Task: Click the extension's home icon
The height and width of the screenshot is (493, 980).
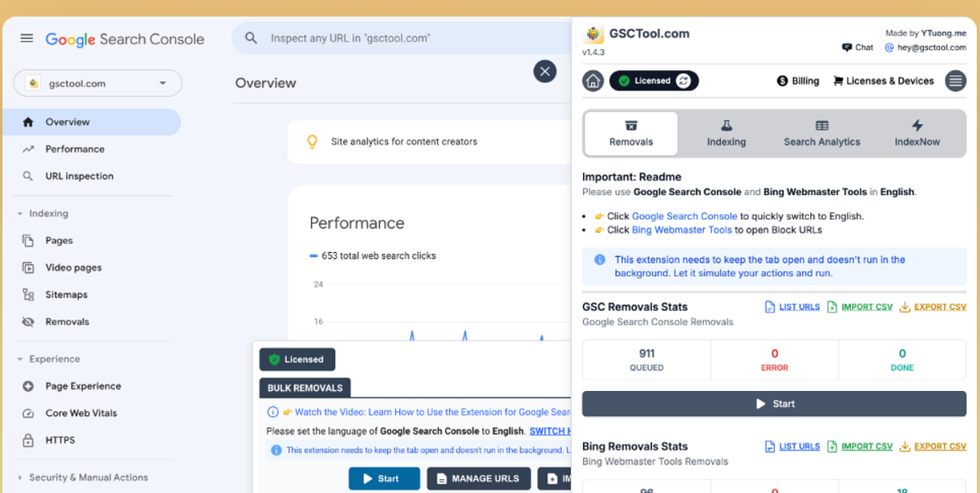Action: pyautogui.click(x=592, y=80)
